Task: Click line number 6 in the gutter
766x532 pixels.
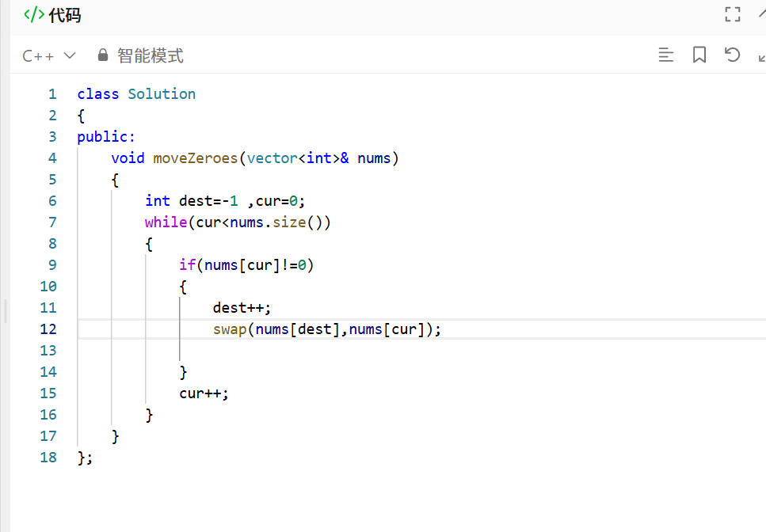Action: coord(52,200)
